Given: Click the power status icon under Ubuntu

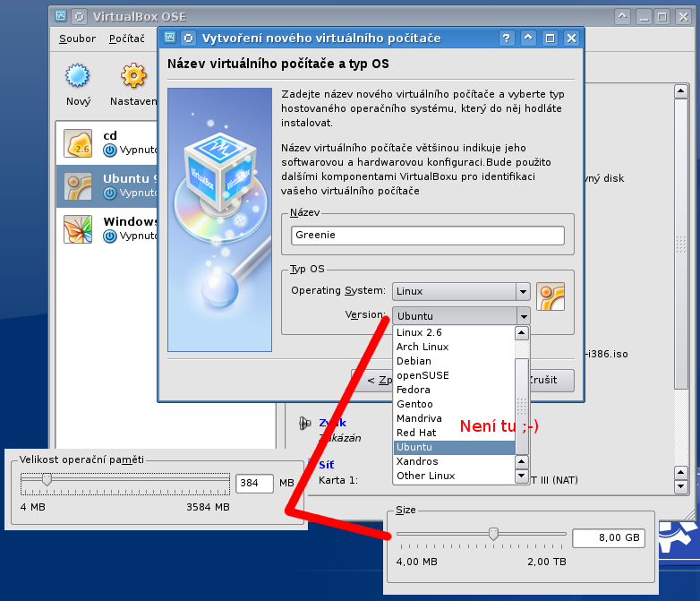Looking at the screenshot, I should click(109, 193).
